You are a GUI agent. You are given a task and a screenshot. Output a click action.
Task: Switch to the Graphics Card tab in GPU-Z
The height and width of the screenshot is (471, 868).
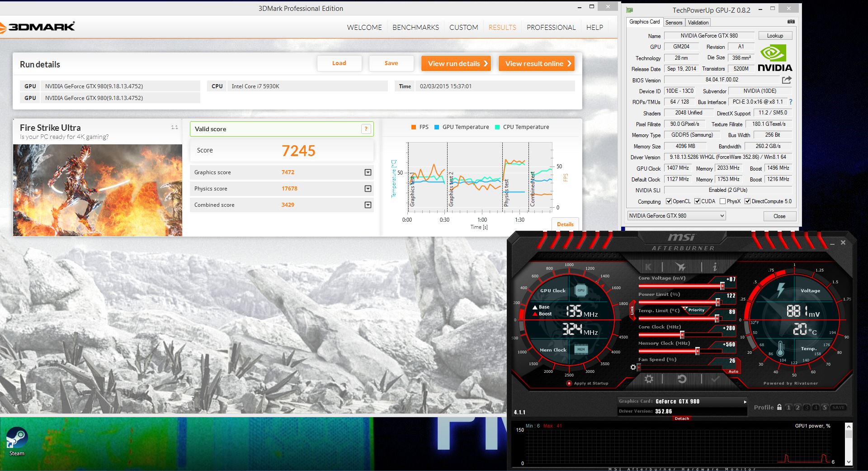pos(645,22)
